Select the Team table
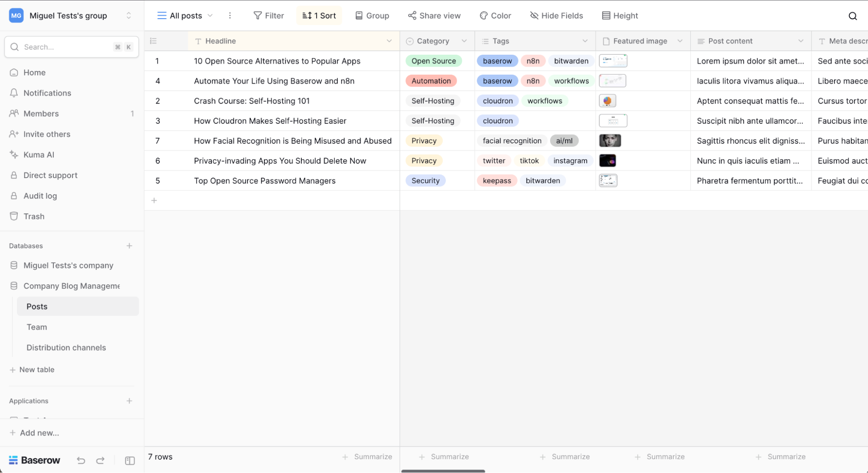Image resolution: width=868 pixels, height=473 pixels. (x=36, y=327)
